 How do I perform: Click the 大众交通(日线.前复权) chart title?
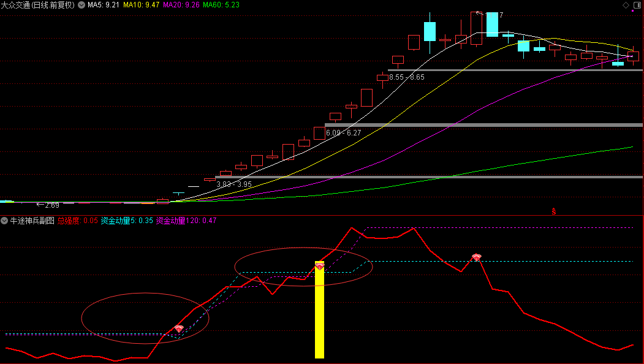click(38, 5)
